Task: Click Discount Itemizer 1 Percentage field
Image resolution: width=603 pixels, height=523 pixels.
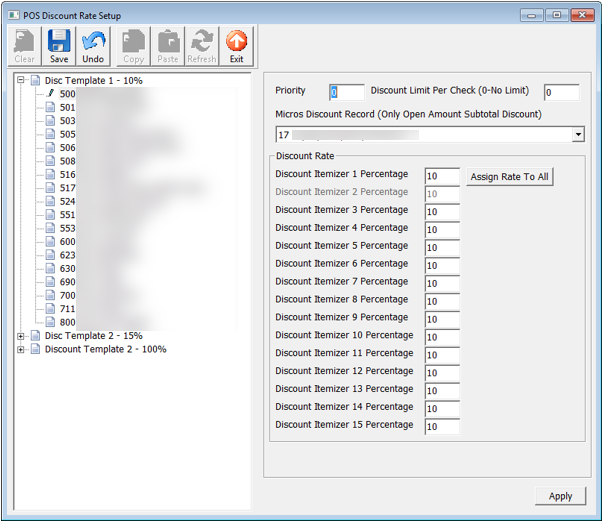Action: pyautogui.click(x=442, y=176)
